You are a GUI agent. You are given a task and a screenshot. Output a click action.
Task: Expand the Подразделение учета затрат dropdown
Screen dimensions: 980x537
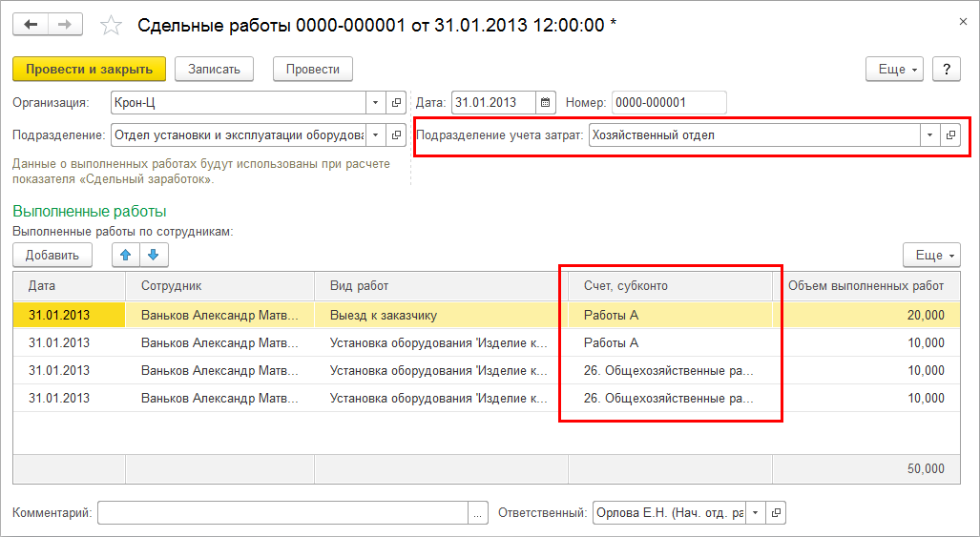click(x=930, y=134)
